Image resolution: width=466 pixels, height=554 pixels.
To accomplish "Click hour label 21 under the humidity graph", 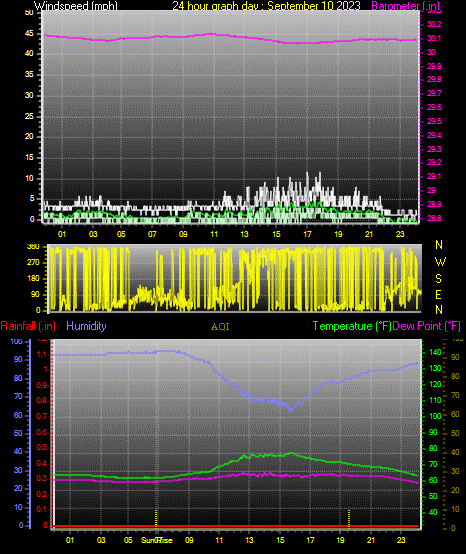I will [x=371, y=540].
